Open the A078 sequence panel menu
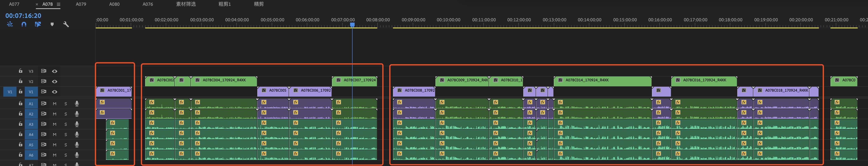Image resolution: width=868 pixels, height=166 pixels. click(x=59, y=4)
